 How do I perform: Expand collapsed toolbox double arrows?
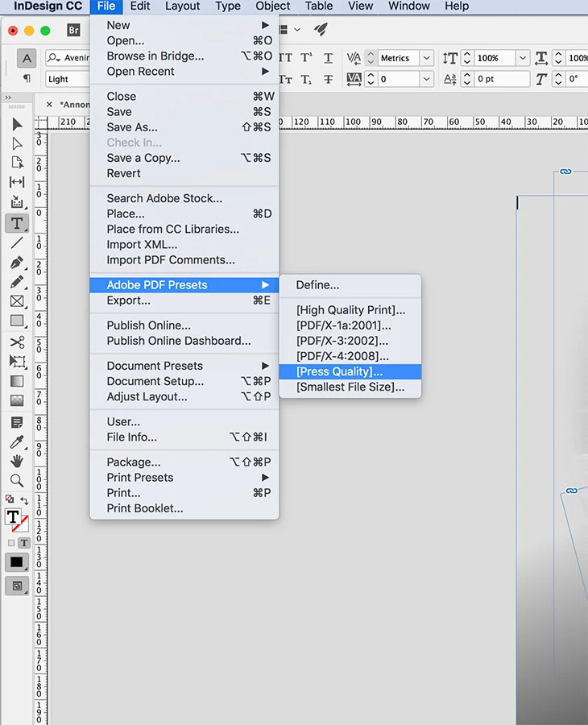point(8,97)
